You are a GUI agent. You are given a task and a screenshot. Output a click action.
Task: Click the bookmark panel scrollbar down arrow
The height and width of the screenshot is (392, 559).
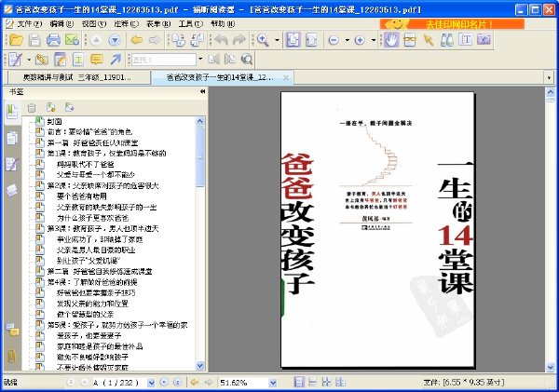tap(200, 366)
